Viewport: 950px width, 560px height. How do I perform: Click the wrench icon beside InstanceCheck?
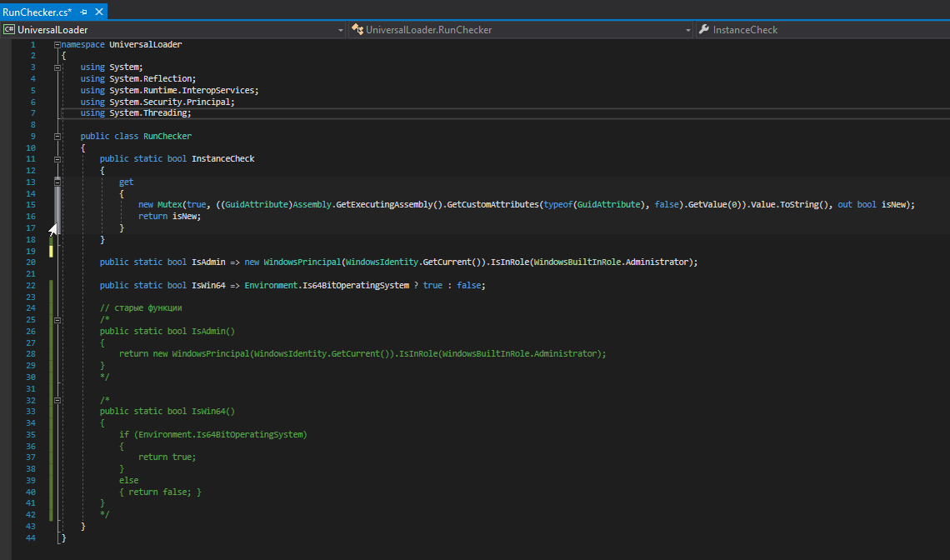point(704,30)
